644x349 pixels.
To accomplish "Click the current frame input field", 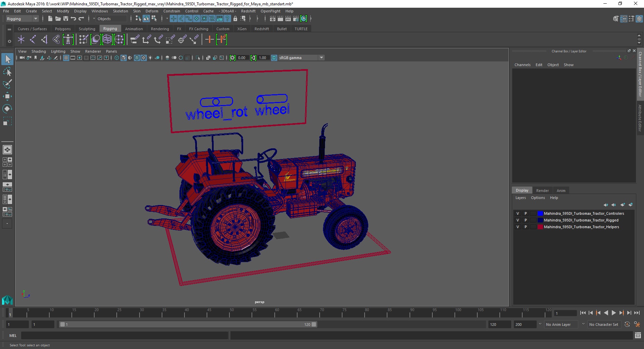I will tap(565, 313).
